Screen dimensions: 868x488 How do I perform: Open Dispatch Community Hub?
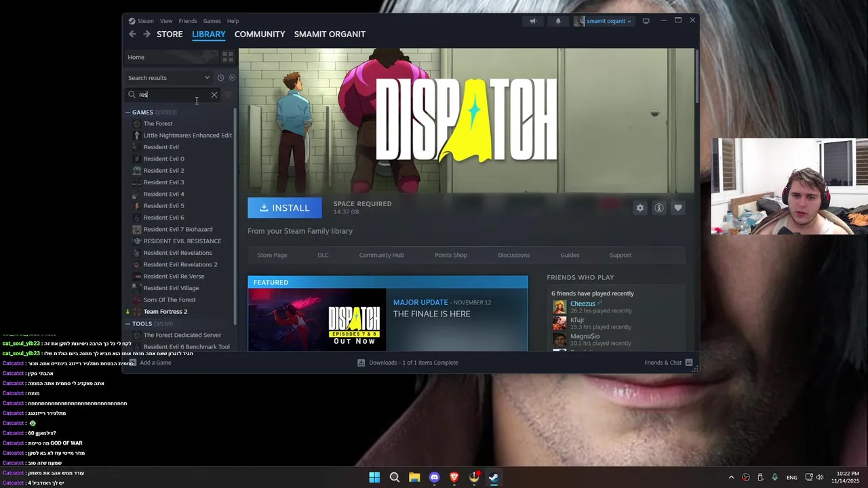[x=382, y=255]
